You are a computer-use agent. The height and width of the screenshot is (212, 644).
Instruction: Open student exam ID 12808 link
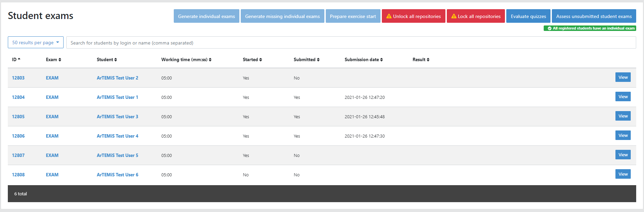[18, 175]
